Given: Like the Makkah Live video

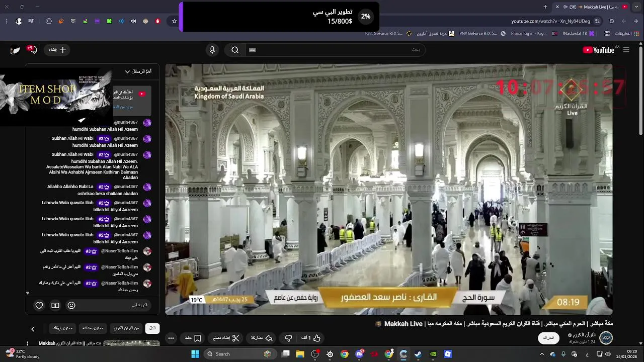Looking at the screenshot, I should point(311,338).
